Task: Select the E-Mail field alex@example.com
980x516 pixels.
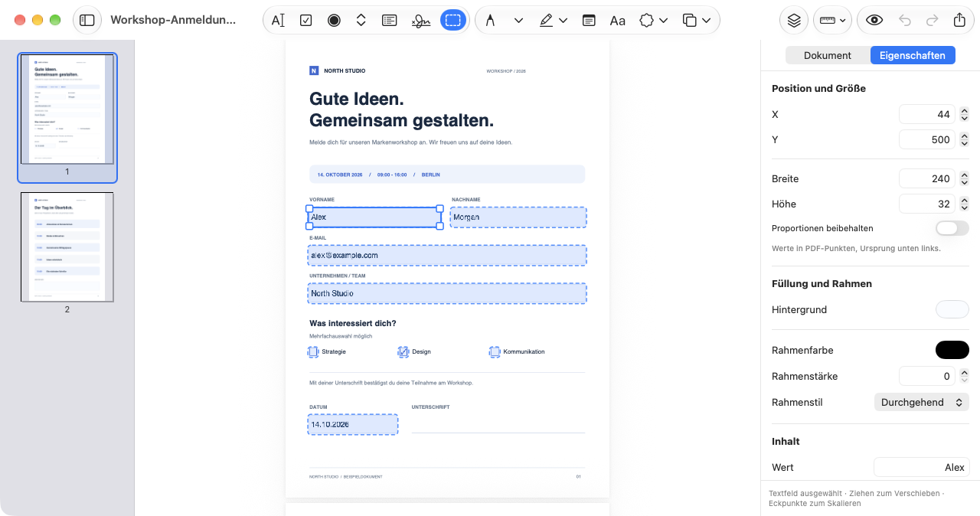Action: [x=447, y=255]
